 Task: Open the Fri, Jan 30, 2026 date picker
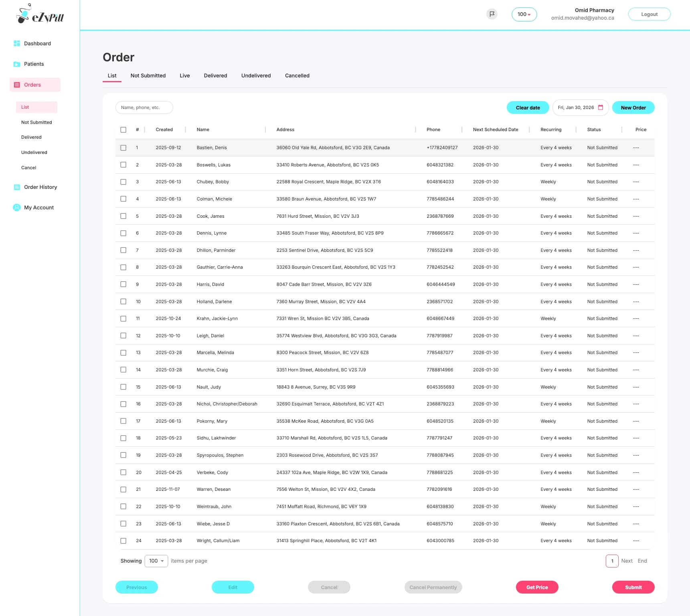tap(576, 107)
